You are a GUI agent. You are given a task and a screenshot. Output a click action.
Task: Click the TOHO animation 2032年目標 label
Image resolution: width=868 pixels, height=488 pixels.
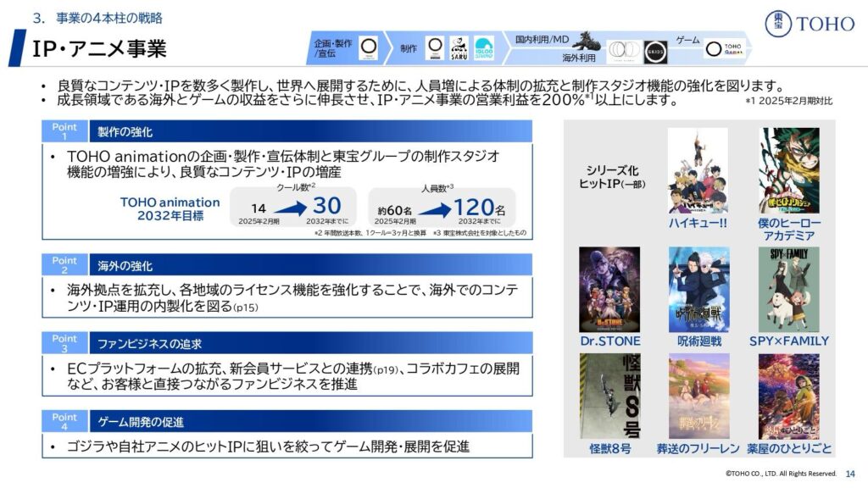pyautogui.click(x=170, y=208)
